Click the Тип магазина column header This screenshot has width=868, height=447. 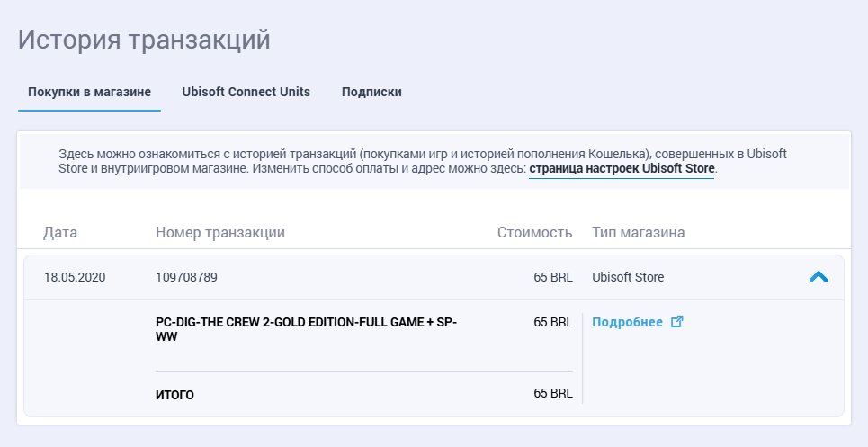[639, 232]
